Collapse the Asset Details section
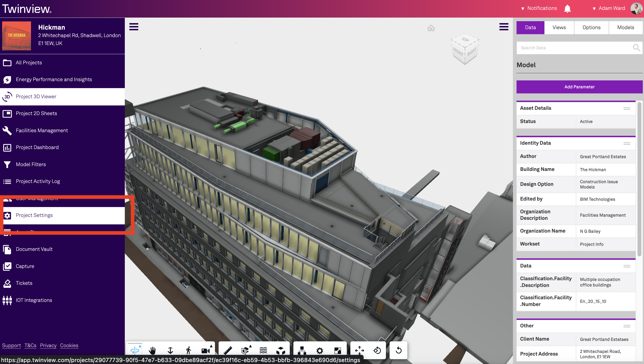Image resolution: width=644 pixels, height=364 pixels. click(626, 108)
